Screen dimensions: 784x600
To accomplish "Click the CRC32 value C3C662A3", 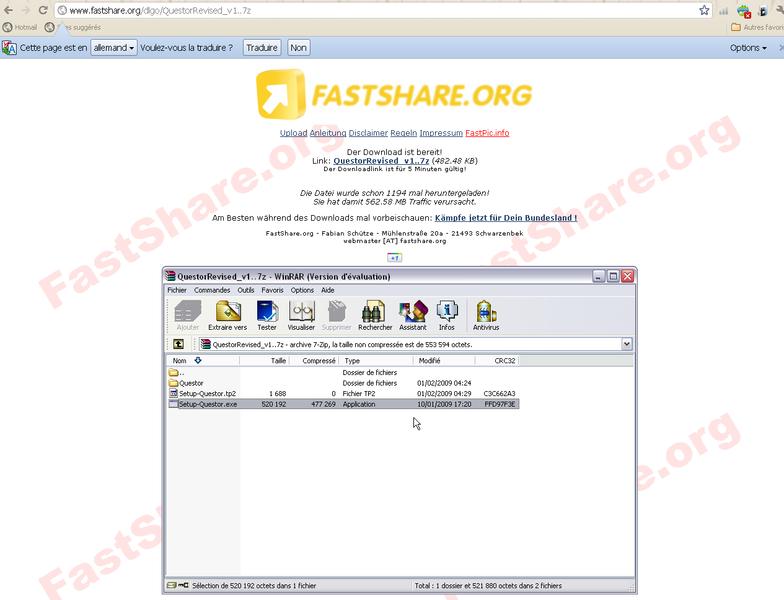I will coord(499,394).
